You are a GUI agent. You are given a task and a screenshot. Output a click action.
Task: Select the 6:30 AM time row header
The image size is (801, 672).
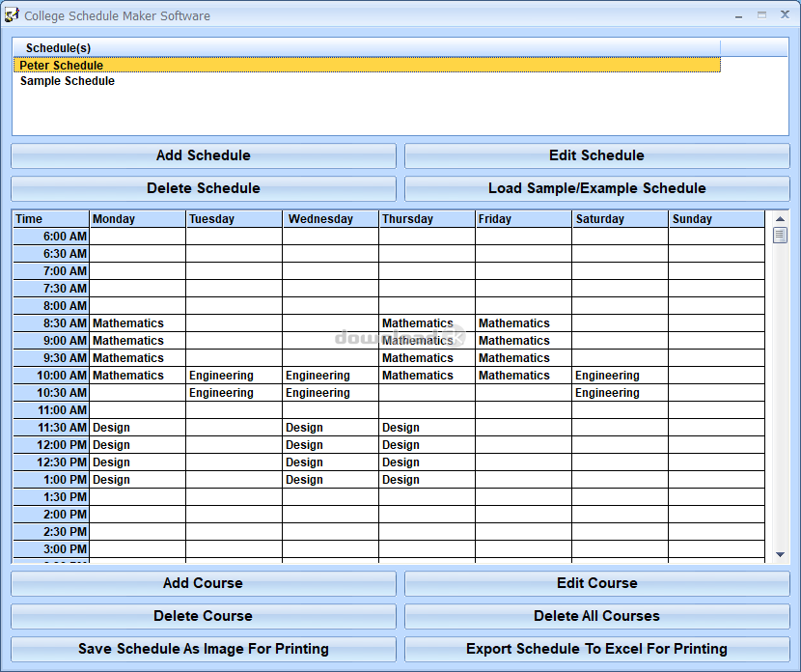click(x=51, y=254)
